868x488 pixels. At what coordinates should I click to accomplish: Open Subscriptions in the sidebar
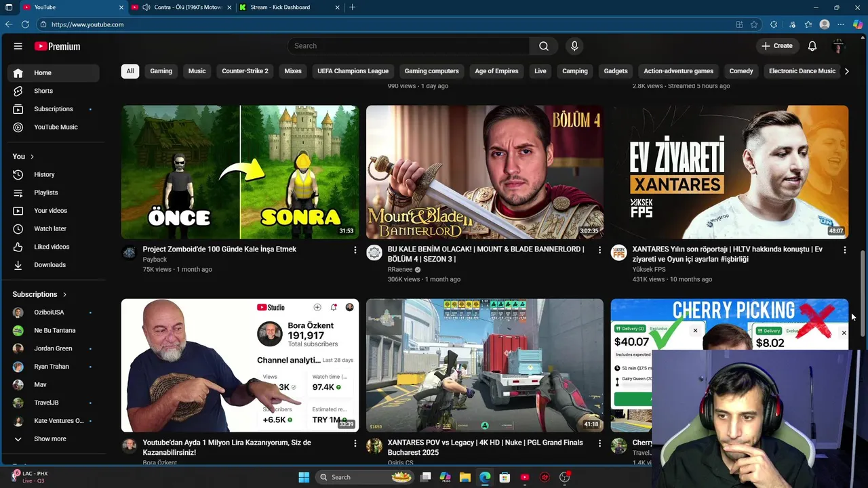pyautogui.click(x=54, y=109)
